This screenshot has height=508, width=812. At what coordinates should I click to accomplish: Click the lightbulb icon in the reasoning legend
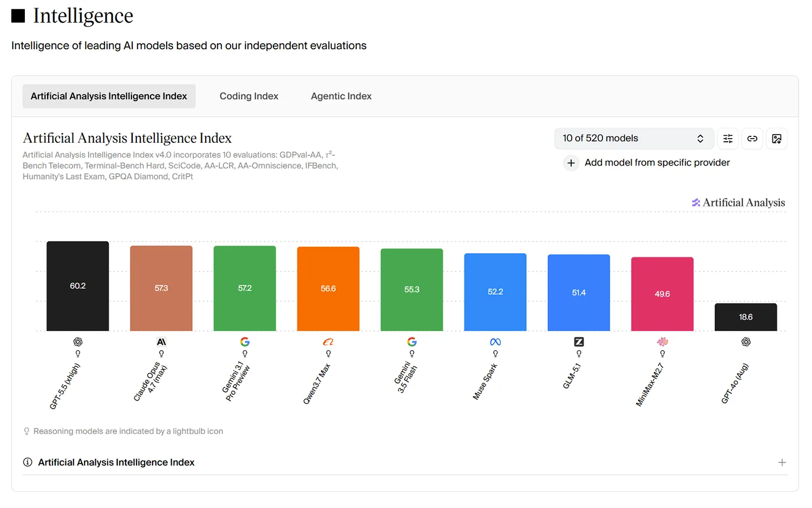click(27, 432)
